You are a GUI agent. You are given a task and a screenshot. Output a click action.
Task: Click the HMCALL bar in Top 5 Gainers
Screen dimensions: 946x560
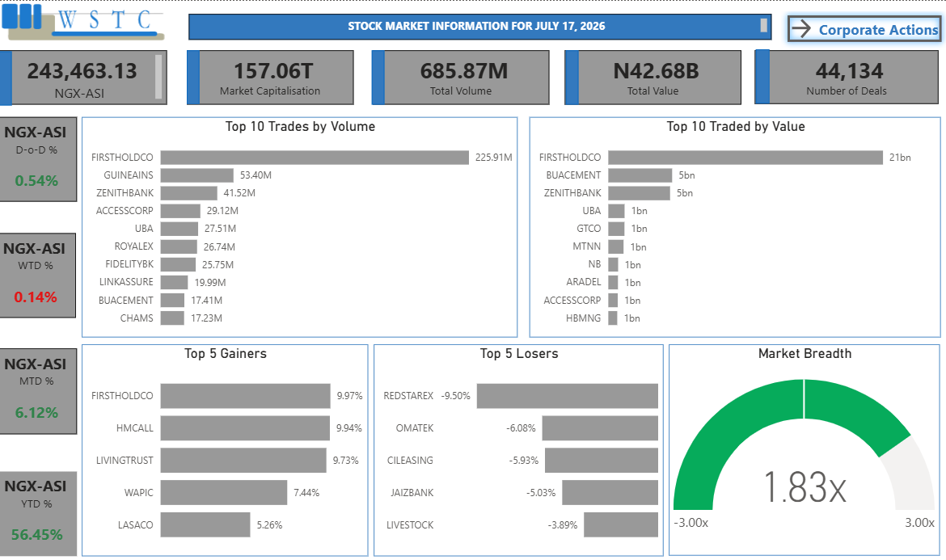(245, 428)
